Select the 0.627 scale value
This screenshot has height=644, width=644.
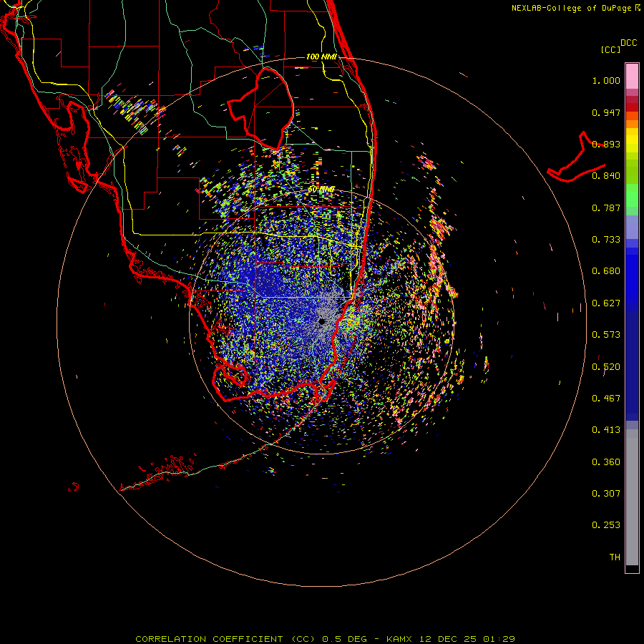606,303
